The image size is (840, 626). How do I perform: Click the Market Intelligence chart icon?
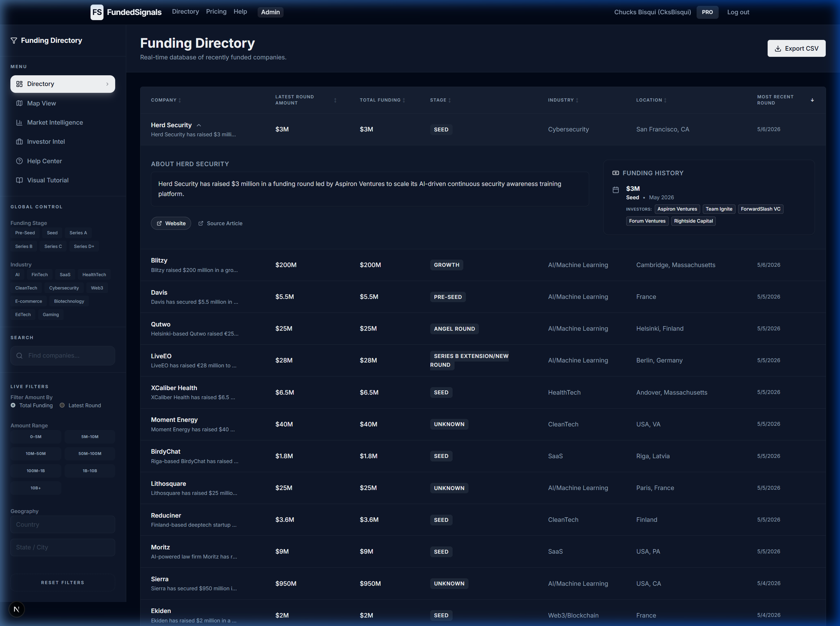(19, 122)
